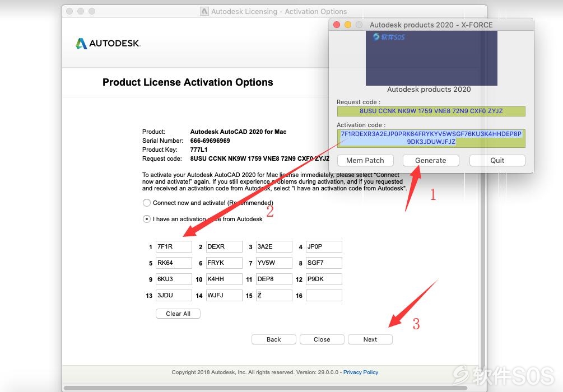Focus activation field 3 containing 3A2E
The height and width of the screenshot is (392, 563).
click(x=274, y=246)
